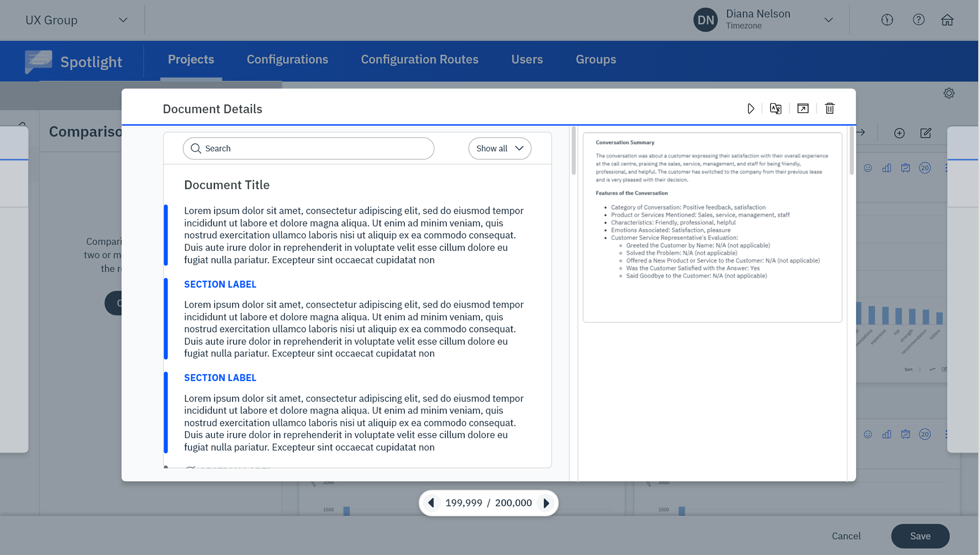Click the right arrow icon beside dialog

861,133
